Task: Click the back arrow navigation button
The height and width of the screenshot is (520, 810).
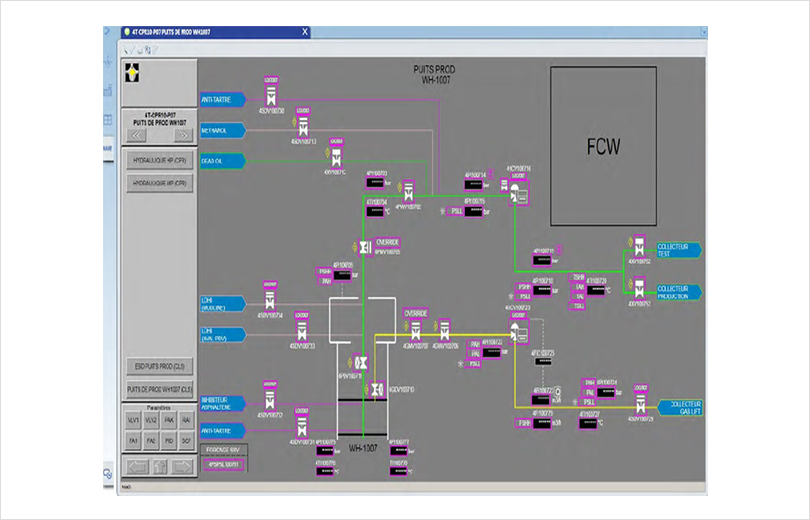Action: click(137, 467)
